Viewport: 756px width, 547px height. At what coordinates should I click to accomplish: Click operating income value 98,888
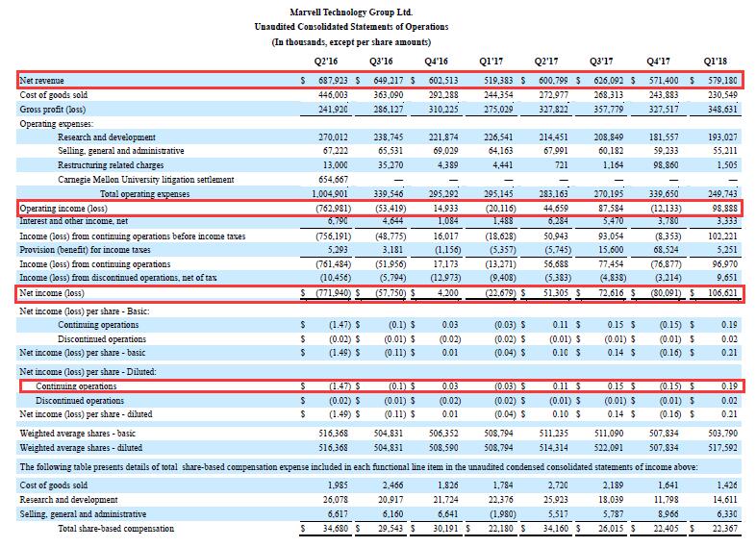[x=724, y=209]
